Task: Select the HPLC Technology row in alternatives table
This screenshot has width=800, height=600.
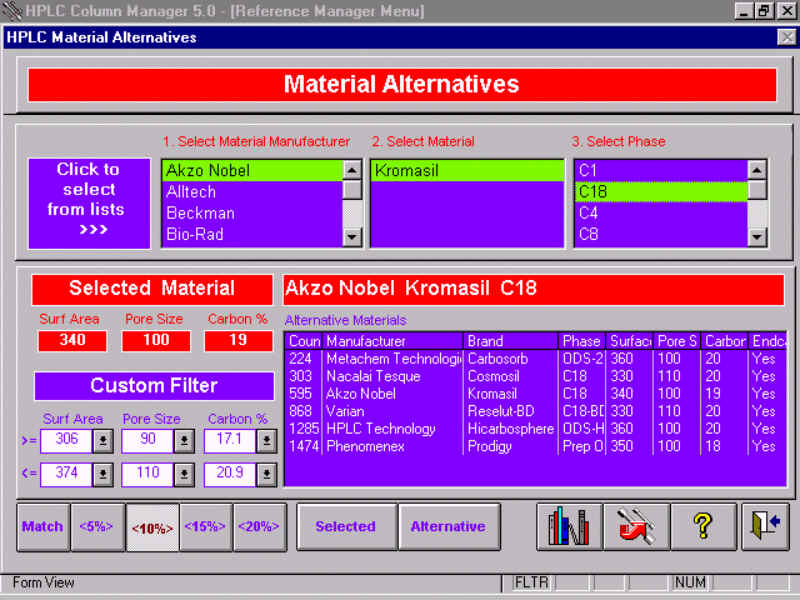Action: [535, 429]
